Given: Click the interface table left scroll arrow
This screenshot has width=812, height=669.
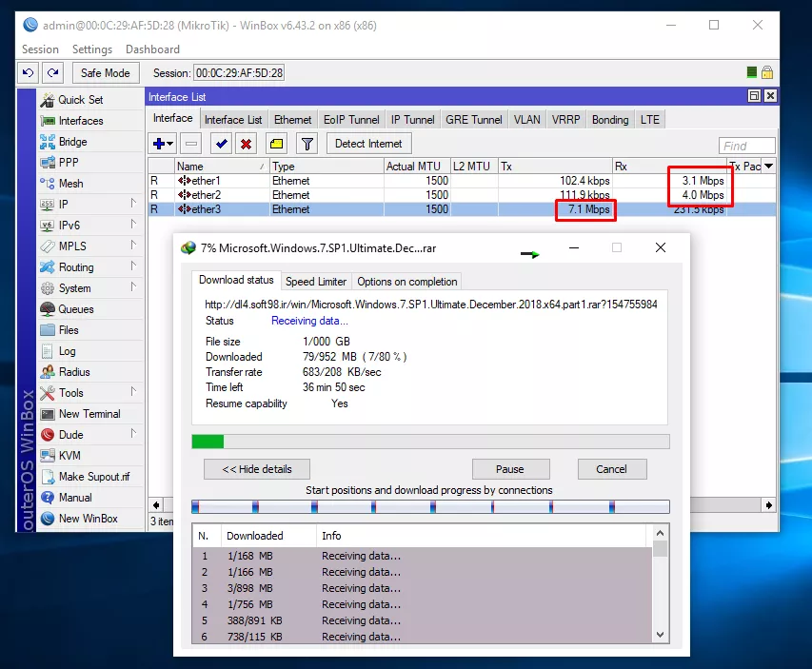Looking at the screenshot, I should tap(156, 505).
